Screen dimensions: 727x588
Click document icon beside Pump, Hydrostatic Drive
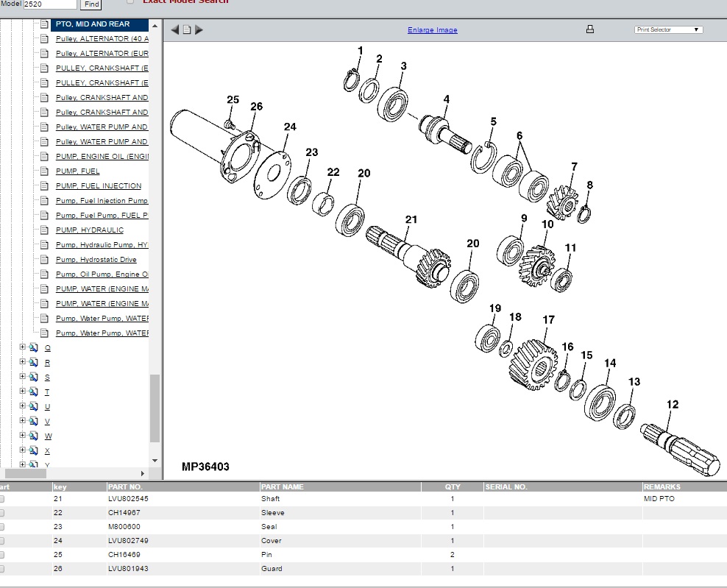pos(44,260)
